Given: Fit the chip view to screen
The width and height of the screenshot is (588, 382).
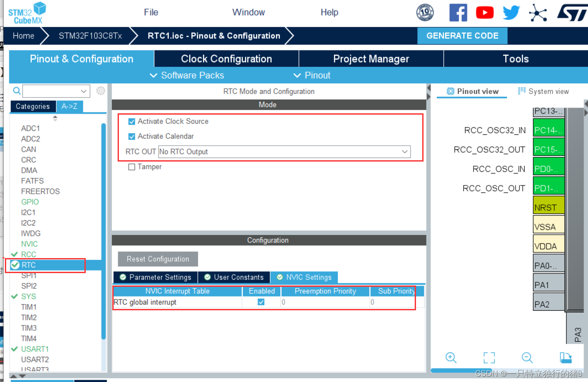Looking at the screenshot, I should coord(489,357).
